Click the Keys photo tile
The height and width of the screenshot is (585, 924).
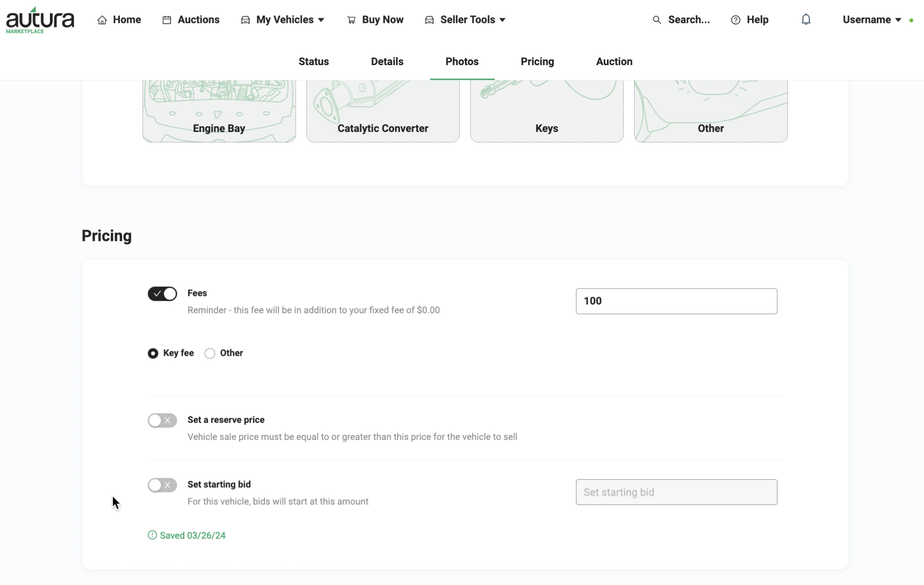click(547, 111)
